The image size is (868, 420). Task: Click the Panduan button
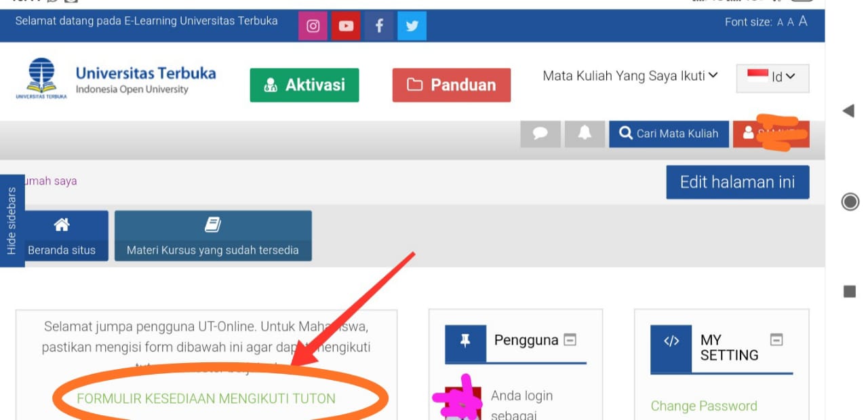click(452, 85)
